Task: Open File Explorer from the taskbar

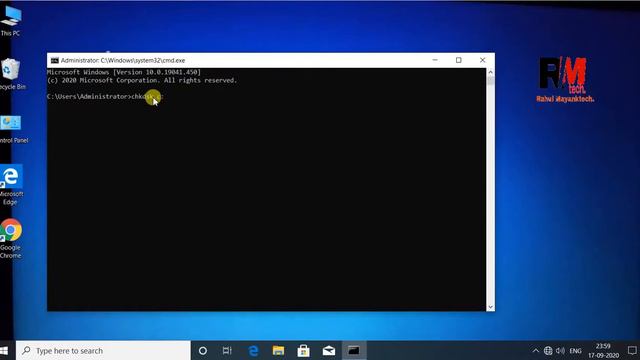Action: click(x=278, y=351)
